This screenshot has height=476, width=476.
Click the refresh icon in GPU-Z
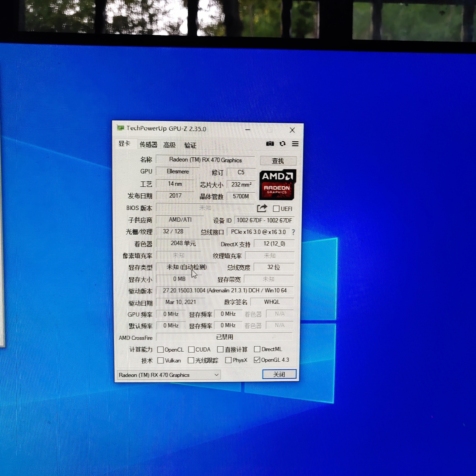282,144
